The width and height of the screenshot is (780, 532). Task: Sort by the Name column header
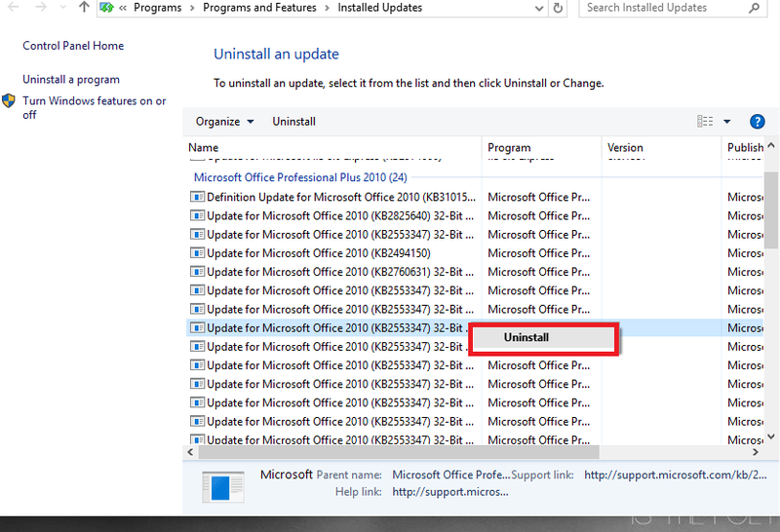[x=332, y=148]
